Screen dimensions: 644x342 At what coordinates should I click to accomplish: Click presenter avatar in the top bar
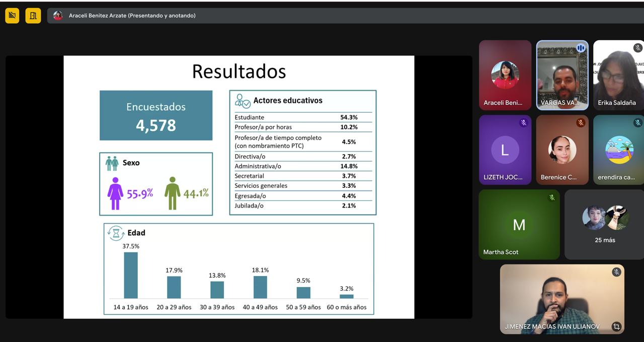(x=58, y=16)
